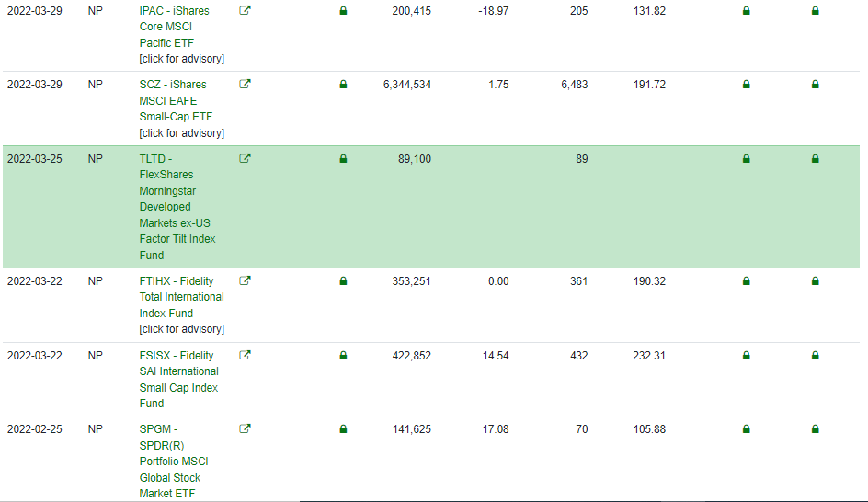868x502 pixels.
Task: Click external link icon in TLTD row
Action: (245, 158)
